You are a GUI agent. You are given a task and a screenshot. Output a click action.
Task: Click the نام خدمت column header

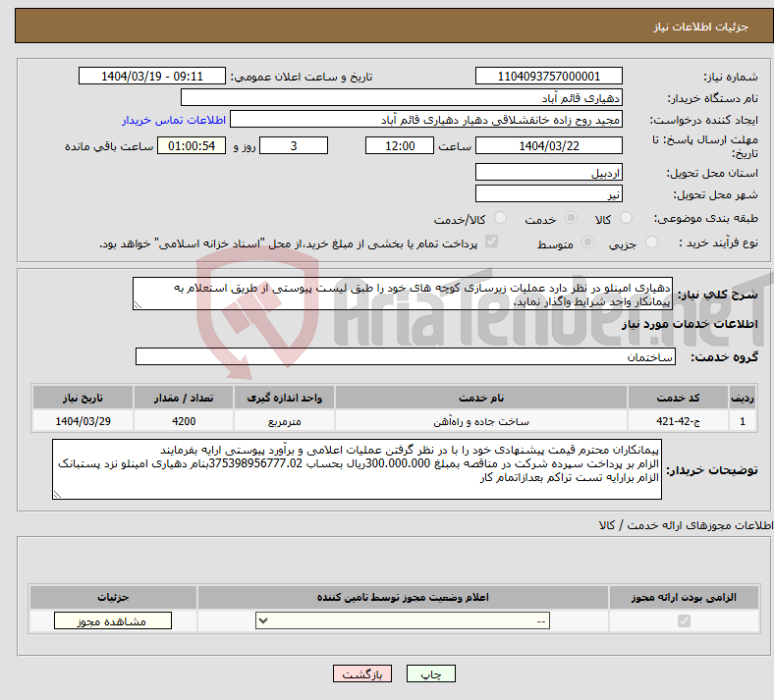pos(480,398)
